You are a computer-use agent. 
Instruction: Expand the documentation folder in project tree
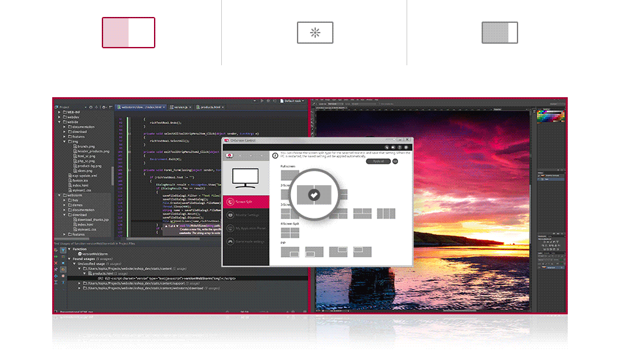coord(65,127)
